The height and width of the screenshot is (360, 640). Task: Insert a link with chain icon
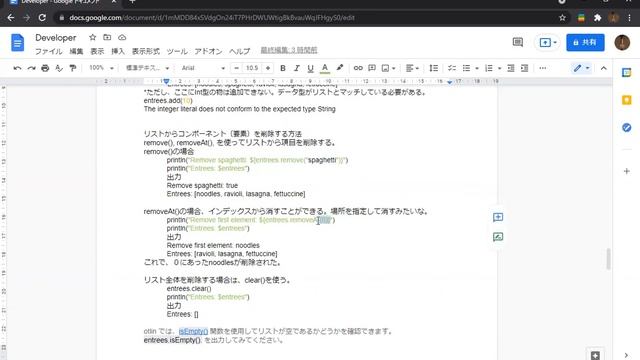coord(358,68)
